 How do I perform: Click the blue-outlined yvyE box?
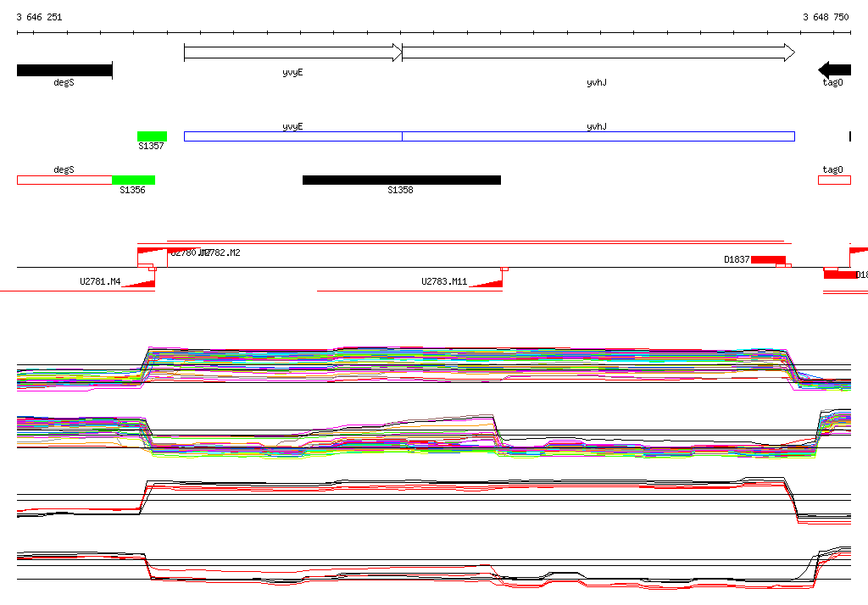click(x=292, y=136)
